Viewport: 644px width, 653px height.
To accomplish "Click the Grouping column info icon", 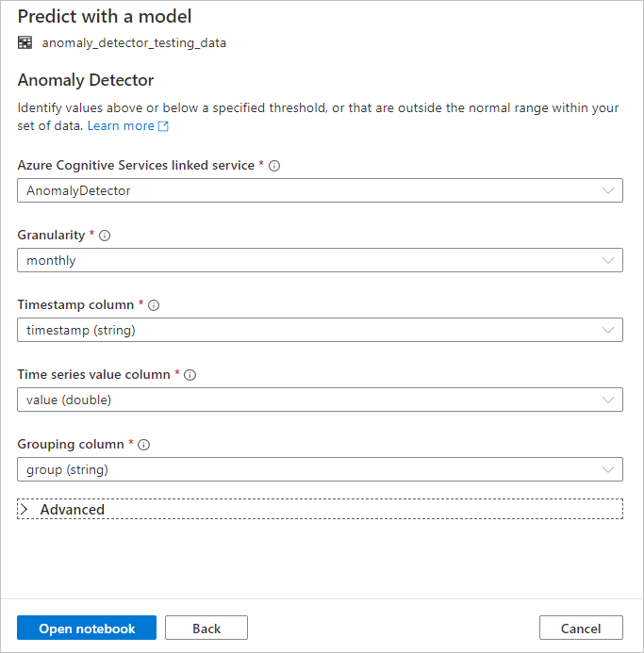I will 144,445.
